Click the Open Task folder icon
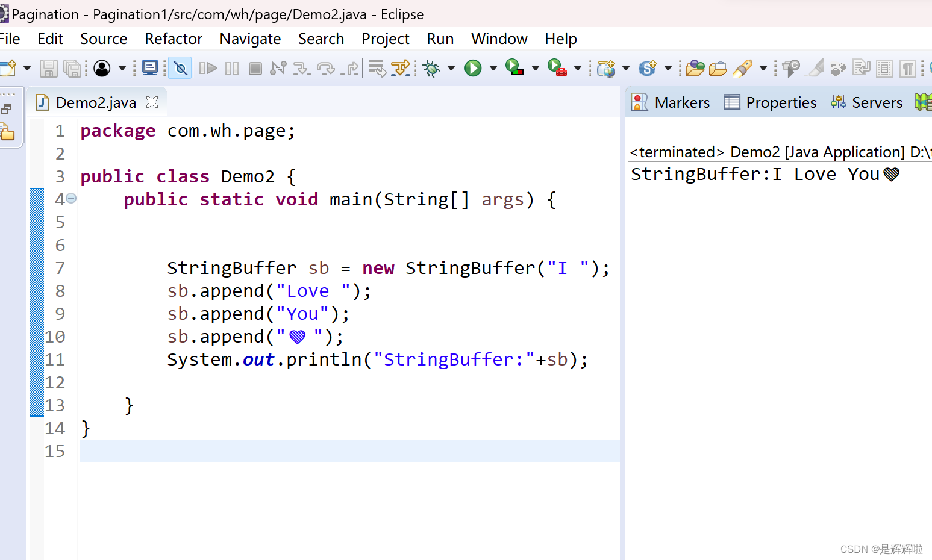Screen dimensions: 932x560 point(718,69)
